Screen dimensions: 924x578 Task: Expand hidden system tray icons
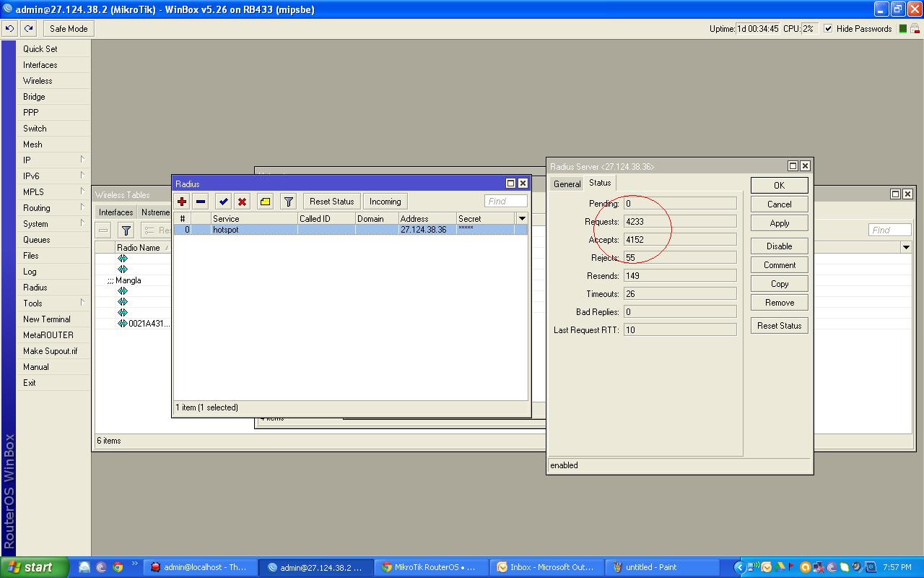click(739, 567)
